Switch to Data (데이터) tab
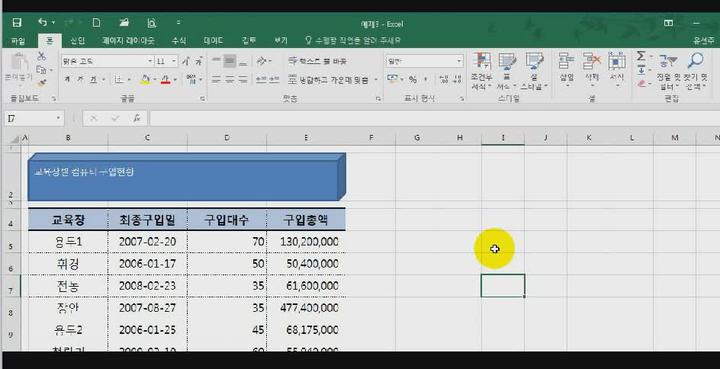 click(x=214, y=41)
